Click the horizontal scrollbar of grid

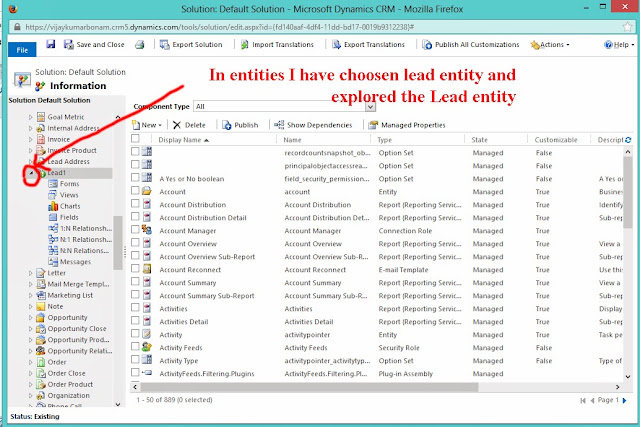[x=309, y=387]
